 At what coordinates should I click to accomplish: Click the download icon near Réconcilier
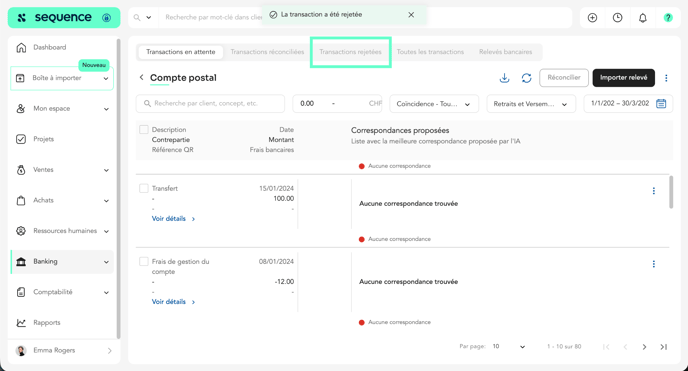coord(505,78)
